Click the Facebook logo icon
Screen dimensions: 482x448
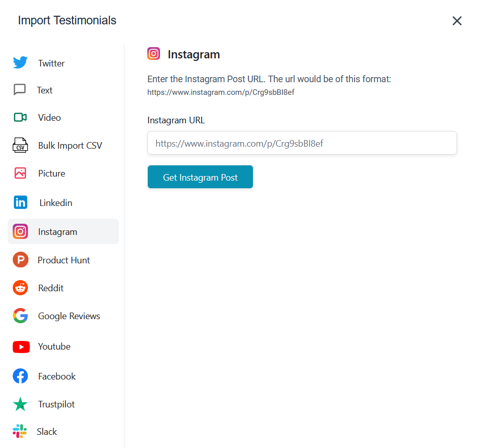[20, 376]
